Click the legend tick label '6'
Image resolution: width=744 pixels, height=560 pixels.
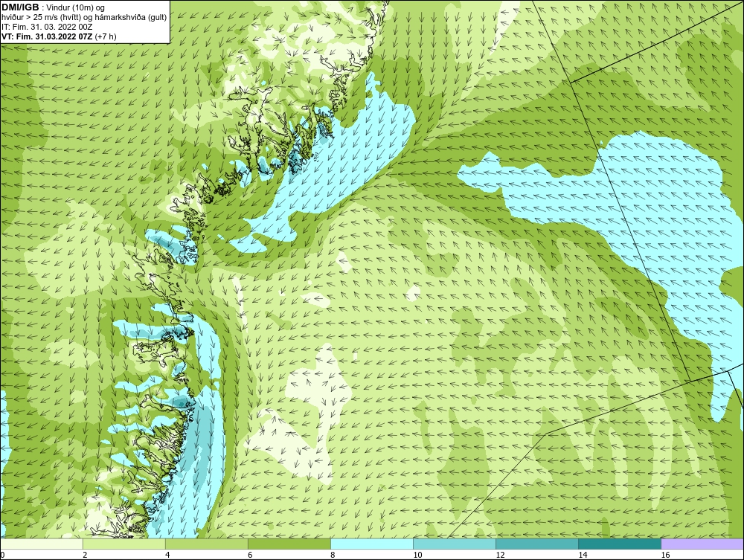250,555
